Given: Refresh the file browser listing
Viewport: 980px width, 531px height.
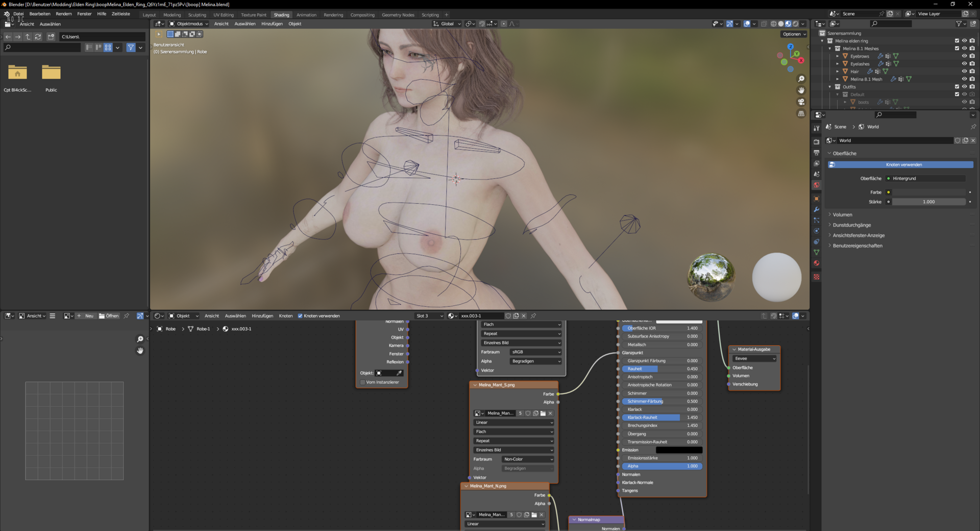Looking at the screenshot, I should [38, 37].
